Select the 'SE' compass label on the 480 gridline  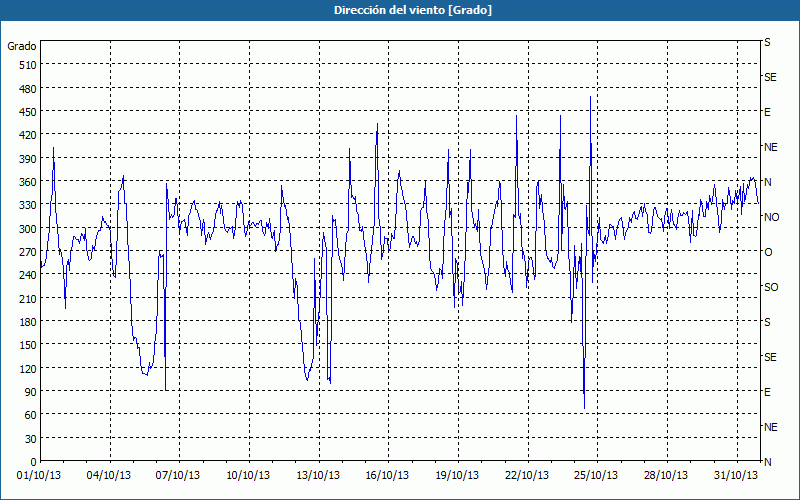(770, 77)
